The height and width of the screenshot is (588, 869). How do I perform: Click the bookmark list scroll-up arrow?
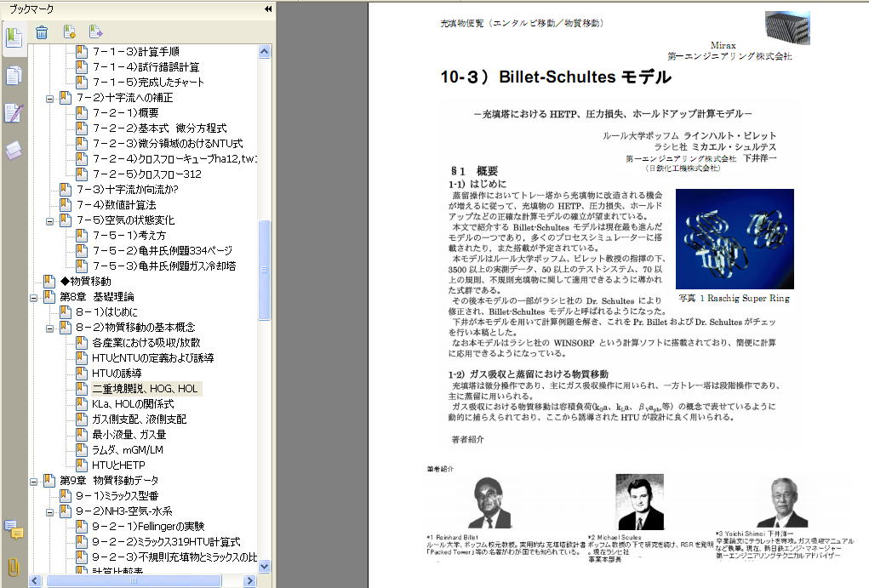coord(265,52)
